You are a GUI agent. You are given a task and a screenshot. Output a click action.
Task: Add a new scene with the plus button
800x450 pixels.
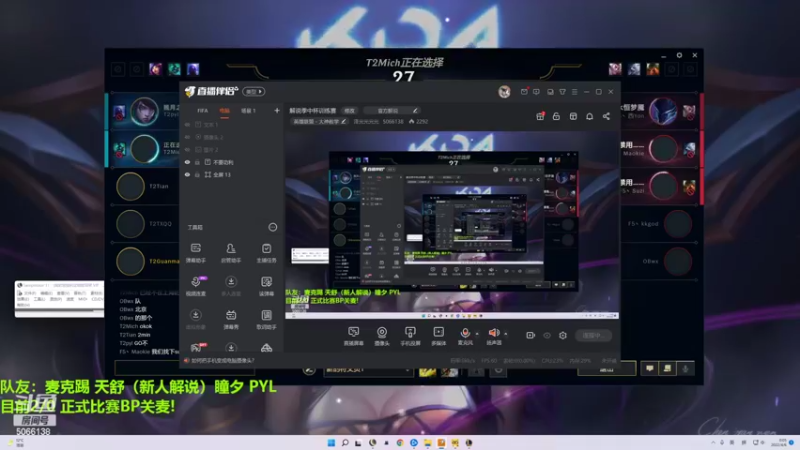pyautogui.click(x=277, y=110)
